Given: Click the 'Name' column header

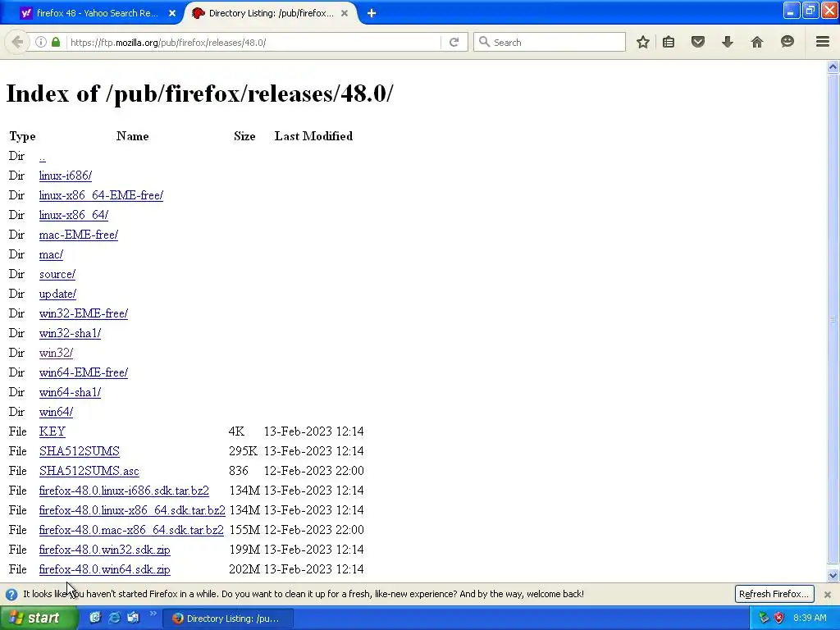Looking at the screenshot, I should tap(132, 136).
